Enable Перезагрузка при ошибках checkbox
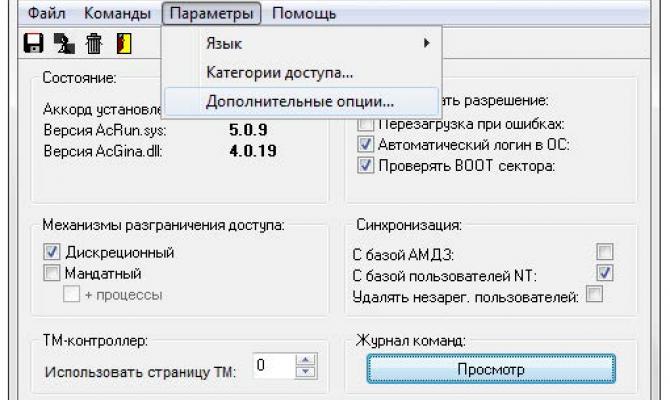The height and width of the screenshot is (400, 670). [x=365, y=124]
